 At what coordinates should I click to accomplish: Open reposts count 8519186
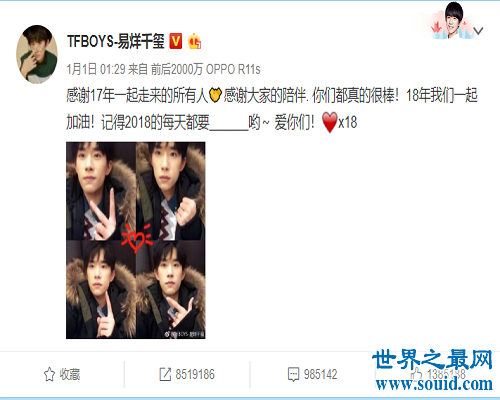195,374
